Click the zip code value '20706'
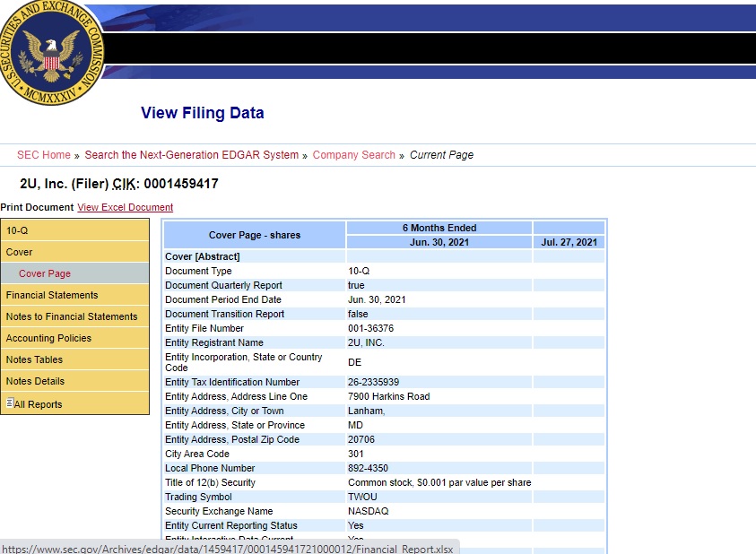756x554 pixels. pos(361,439)
